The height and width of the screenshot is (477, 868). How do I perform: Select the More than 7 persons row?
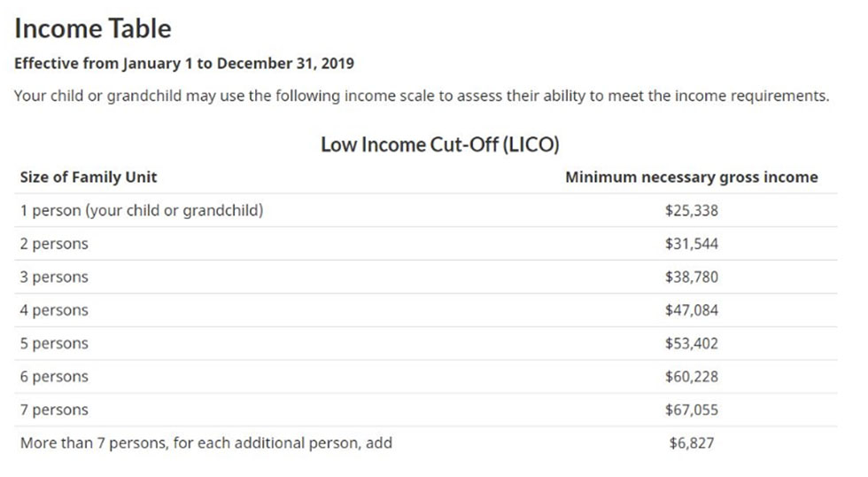coord(426,443)
